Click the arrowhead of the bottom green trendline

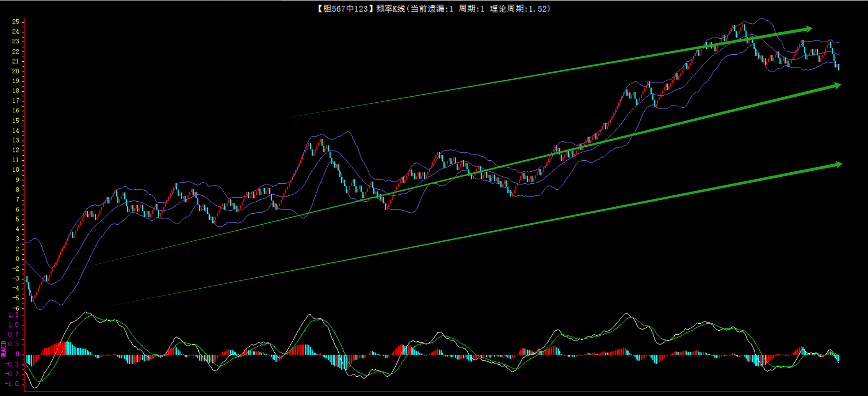(x=837, y=165)
